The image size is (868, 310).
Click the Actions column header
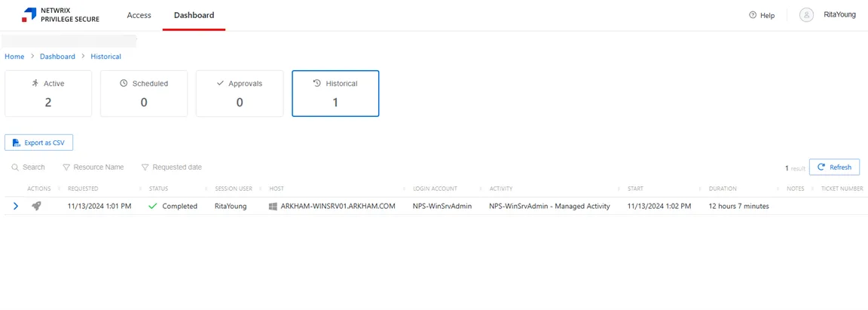pyautogui.click(x=39, y=189)
